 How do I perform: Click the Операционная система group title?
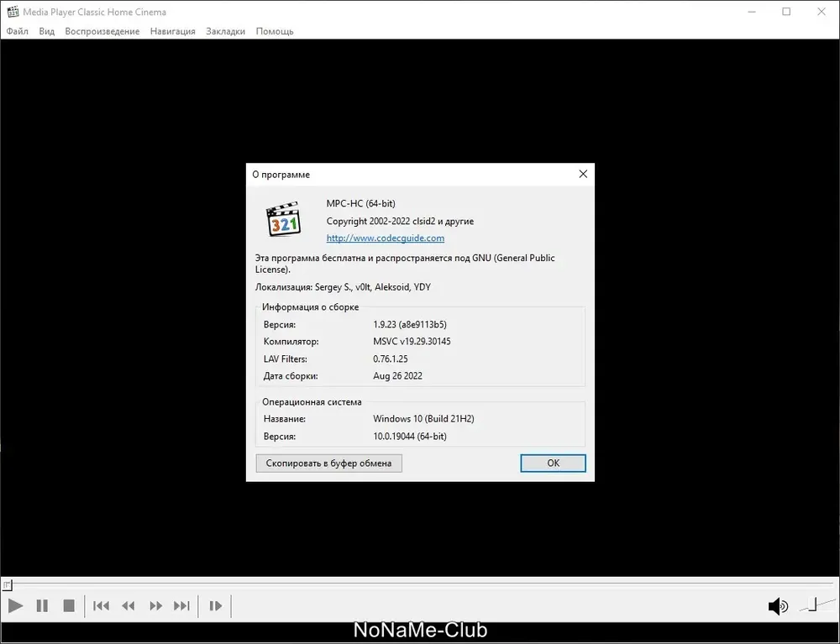click(312, 401)
